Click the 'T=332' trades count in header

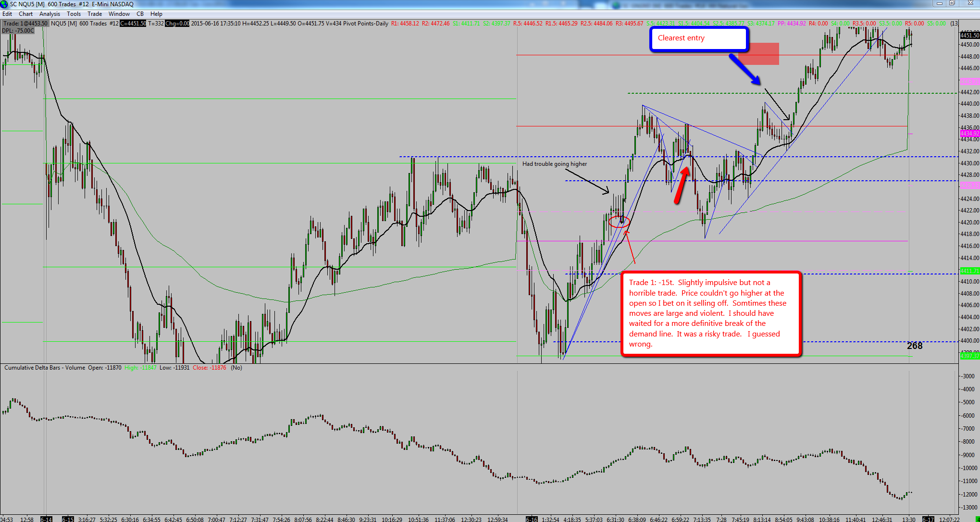(x=156, y=24)
